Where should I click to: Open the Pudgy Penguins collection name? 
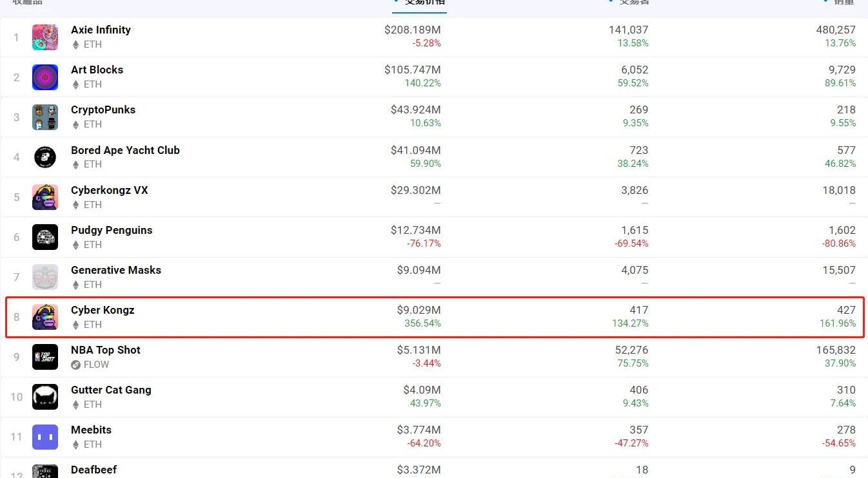[x=112, y=230]
